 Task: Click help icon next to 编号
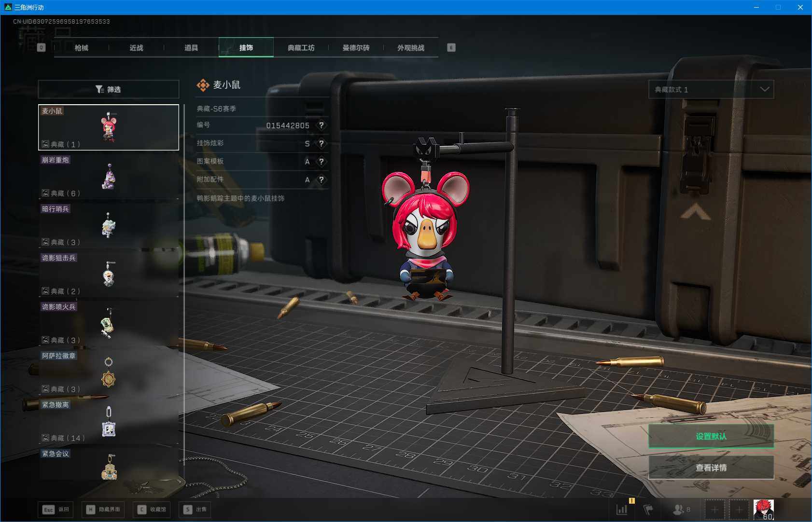click(x=322, y=125)
